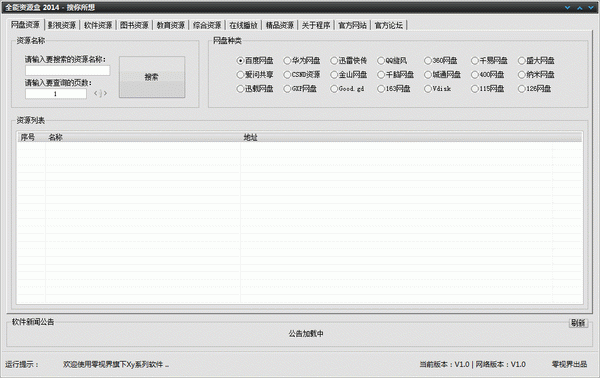Open the 官方网站 tab
Screen dimensions: 600x378
point(352,25)
